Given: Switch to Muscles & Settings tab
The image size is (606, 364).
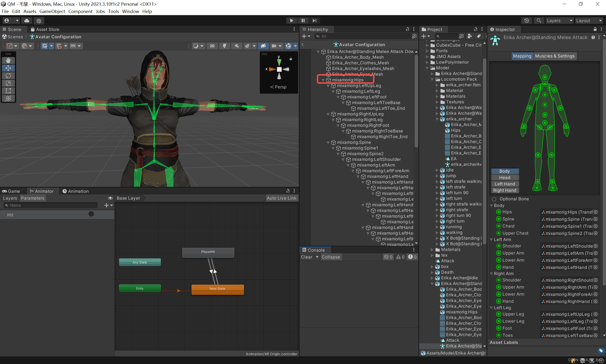Looking at the screenshot, I should click(554, 56).
